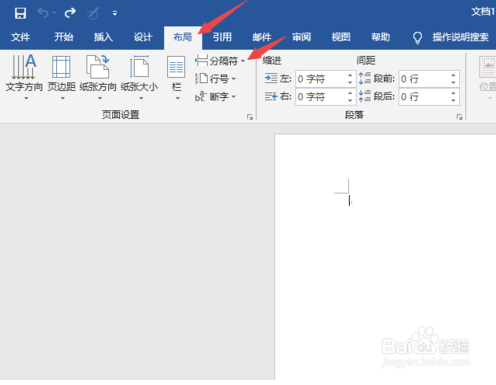Open the 段落 dialog launcher
The width and height of the screenshot is (496, 385).
coord(459,117)
